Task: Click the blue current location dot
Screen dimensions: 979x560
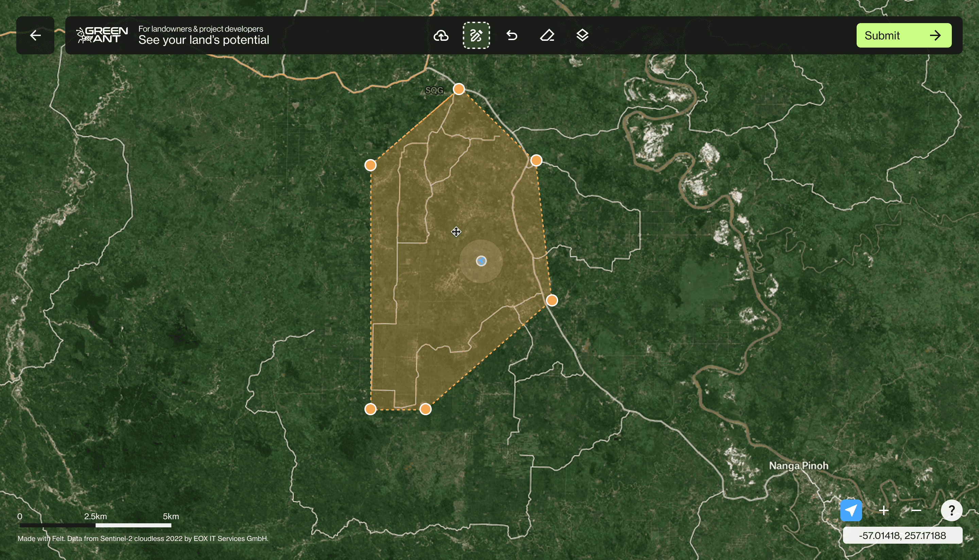Action: (481, 261)
